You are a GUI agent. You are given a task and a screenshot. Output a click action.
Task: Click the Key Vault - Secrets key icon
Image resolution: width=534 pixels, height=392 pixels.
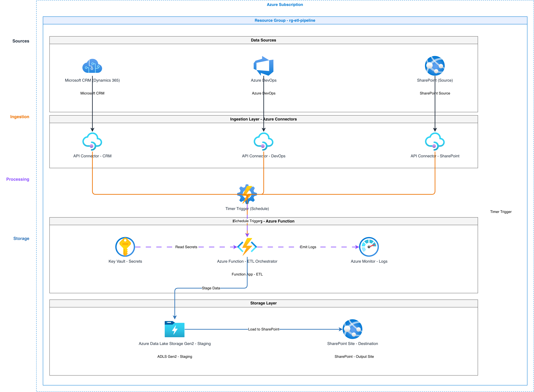click(x=125, y=247)
